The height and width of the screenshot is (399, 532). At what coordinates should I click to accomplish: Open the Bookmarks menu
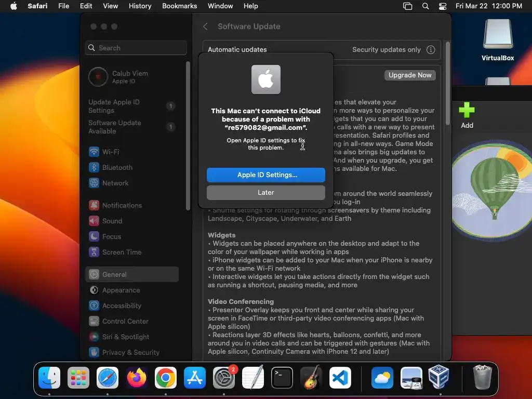179,6
